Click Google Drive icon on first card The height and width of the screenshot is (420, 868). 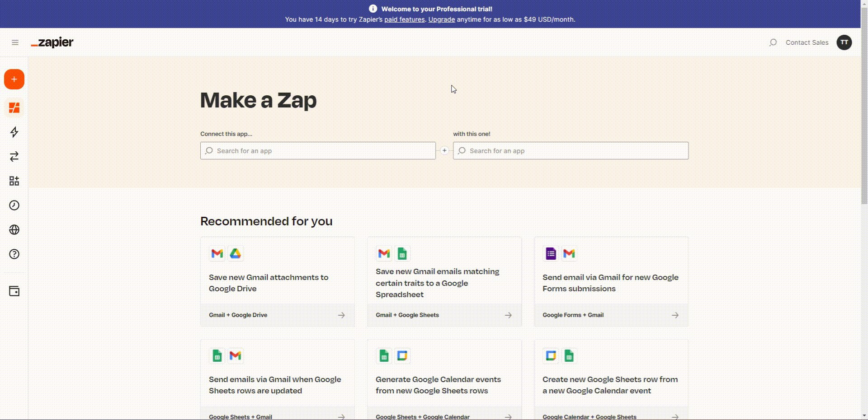[x=235, y=254]
